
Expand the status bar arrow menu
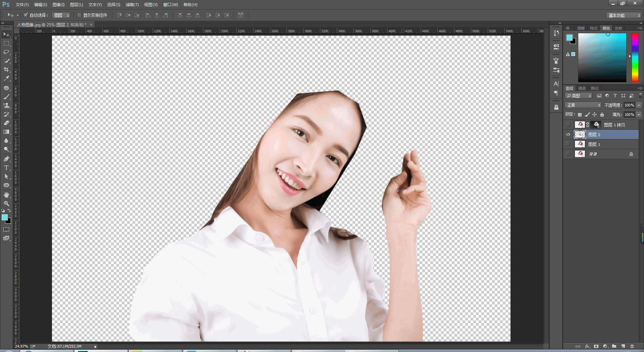[x=95, y=347]
